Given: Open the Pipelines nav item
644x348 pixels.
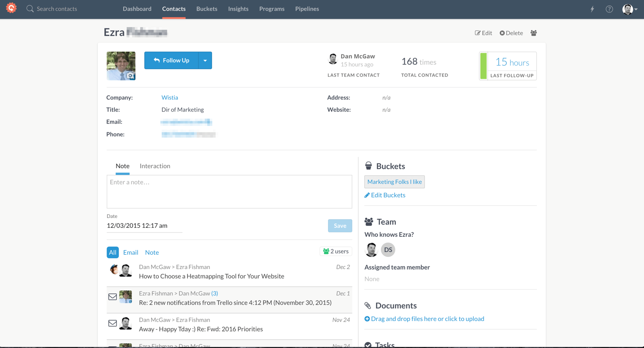Looking at the screenshot, I should 307,9.
